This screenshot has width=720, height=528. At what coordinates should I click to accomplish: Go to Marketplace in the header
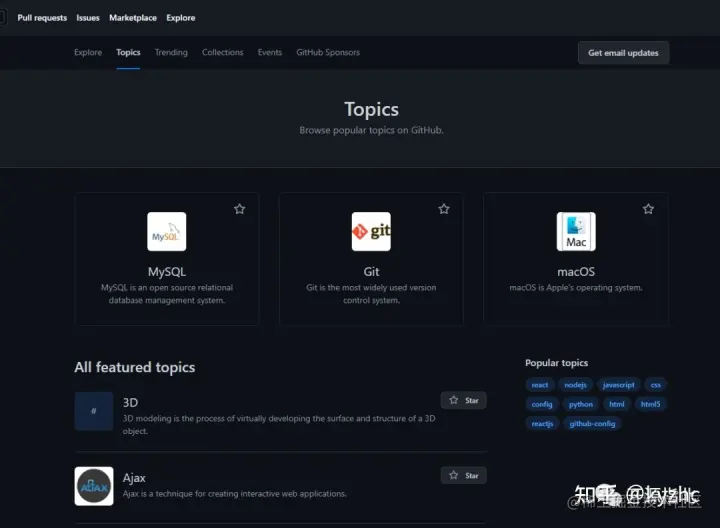[x=133, y=18]
